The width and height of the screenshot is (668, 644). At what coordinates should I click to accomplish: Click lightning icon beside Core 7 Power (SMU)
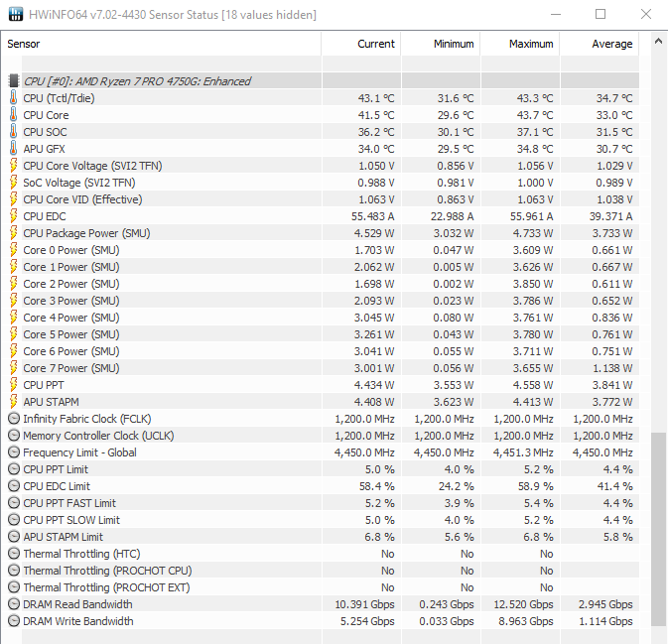coord(14,367)
